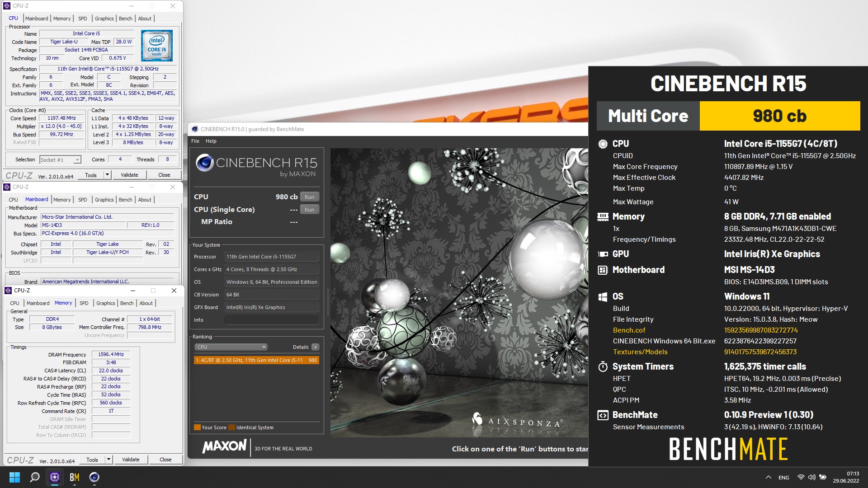Click BenchMate code bracket icon
The width and height of the screenshot is (868, 488).
click(x=603, y=415)
